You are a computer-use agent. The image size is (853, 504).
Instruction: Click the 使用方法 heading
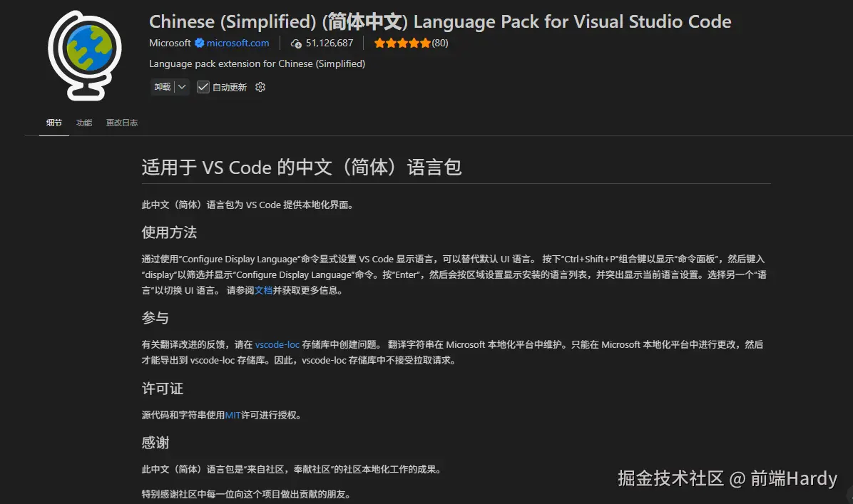169,232
